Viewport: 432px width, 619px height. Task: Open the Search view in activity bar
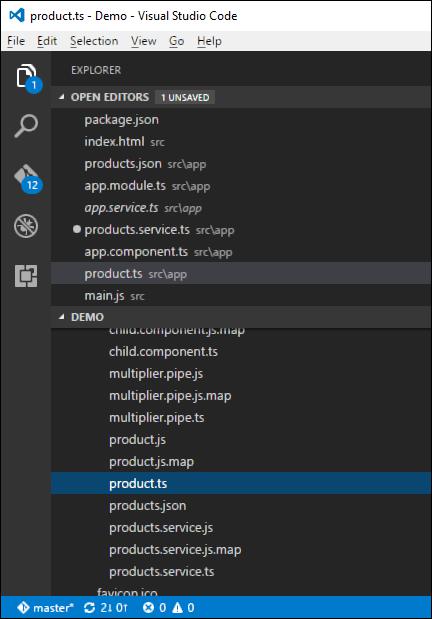(26, 126)
